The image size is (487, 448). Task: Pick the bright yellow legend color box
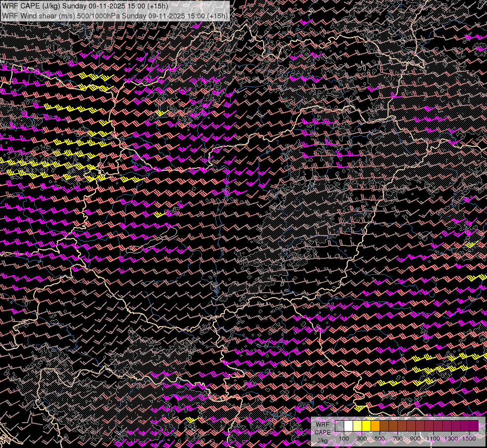367,426
